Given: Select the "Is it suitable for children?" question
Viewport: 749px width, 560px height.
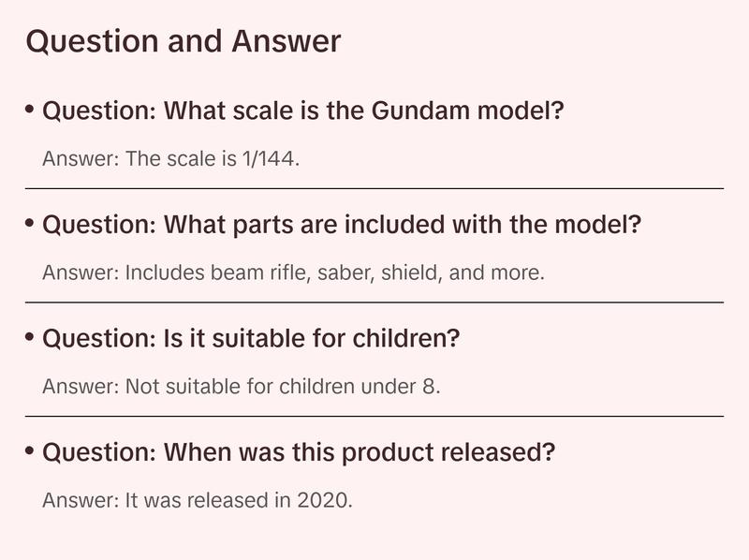Looking at the screenshot, I should [251, 338].
